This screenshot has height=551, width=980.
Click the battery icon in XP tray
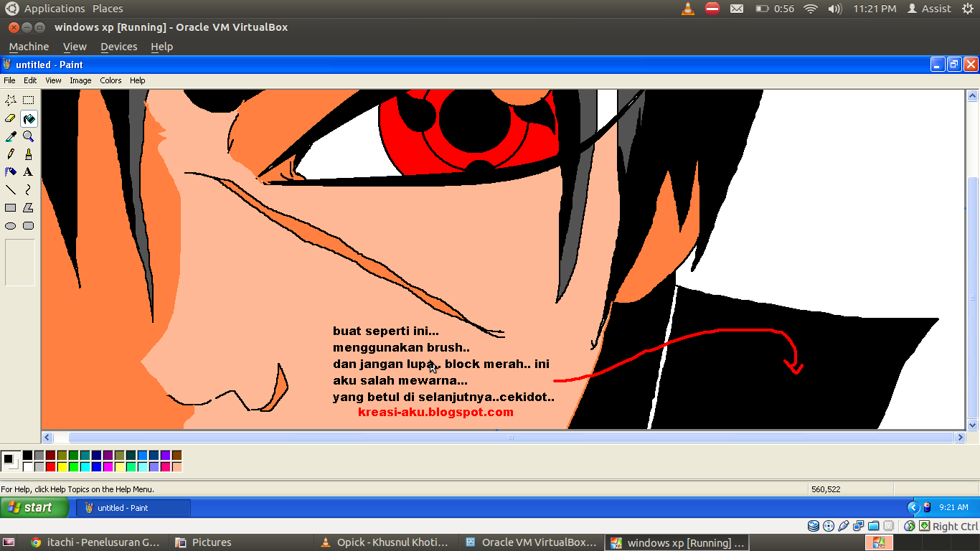click(926, 507)
